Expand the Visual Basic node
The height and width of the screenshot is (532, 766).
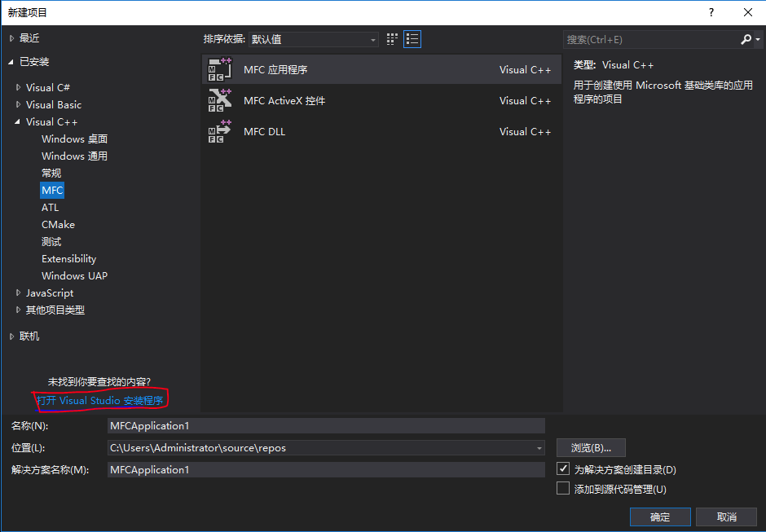tap(18, 104)
